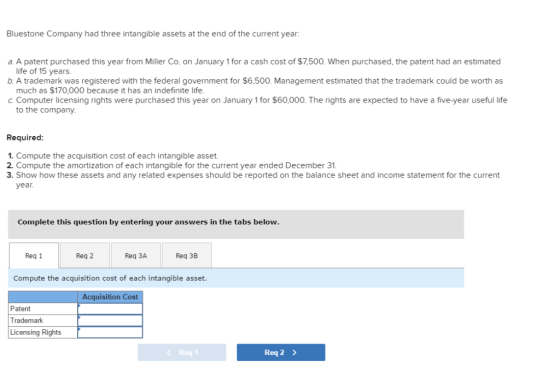Image resolution: width=560 pixels, height=384 pixels.
Task: Click the left chevron on Req 1 button
Action: click(x=169, y=353)
